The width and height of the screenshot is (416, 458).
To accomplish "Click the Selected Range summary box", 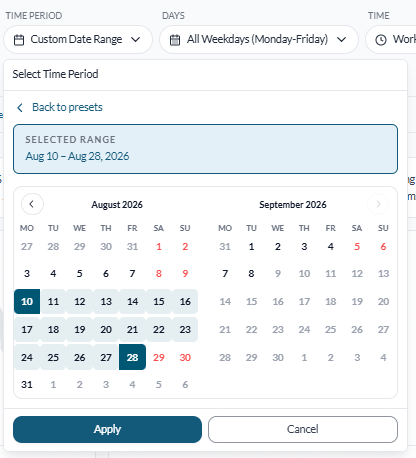I will 205,149.
